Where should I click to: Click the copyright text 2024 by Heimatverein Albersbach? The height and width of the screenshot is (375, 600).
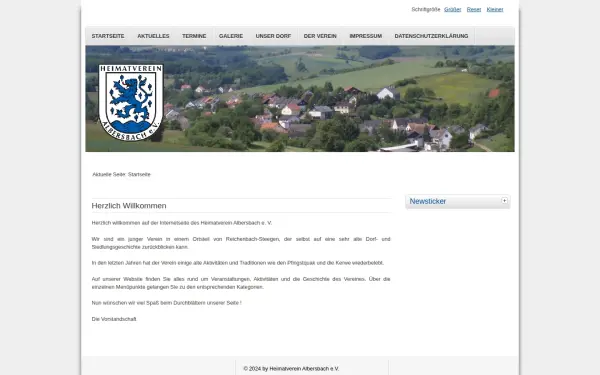click(x=291, y=369)
